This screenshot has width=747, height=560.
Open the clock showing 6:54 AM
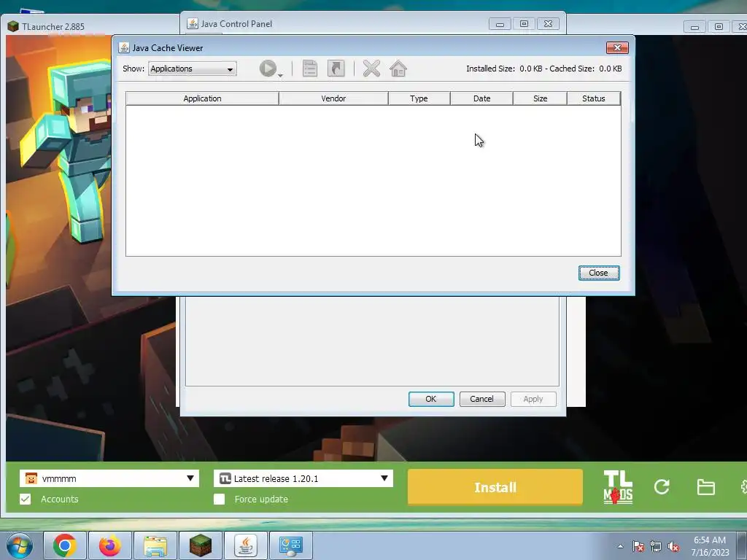click(x=710, y=546)
